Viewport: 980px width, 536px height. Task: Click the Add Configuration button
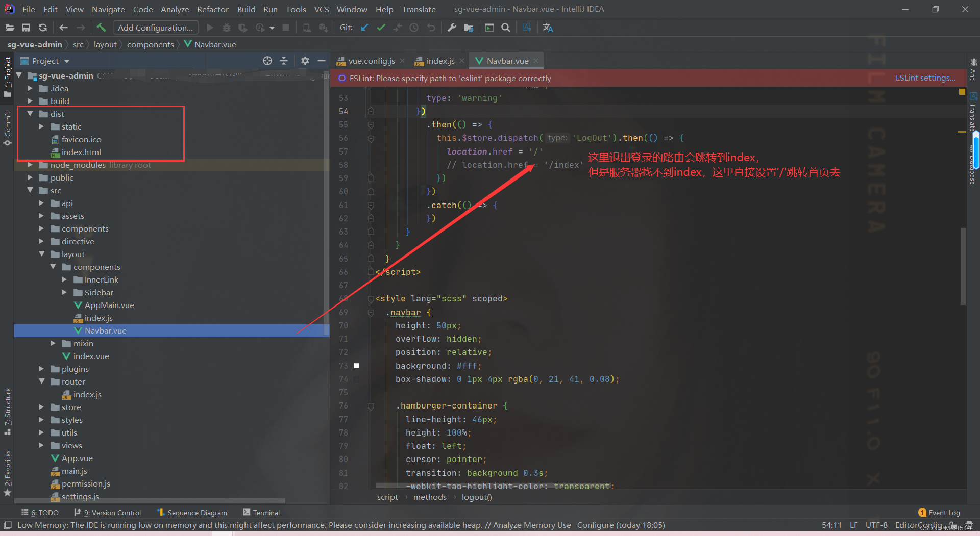(x=155, y=28)
